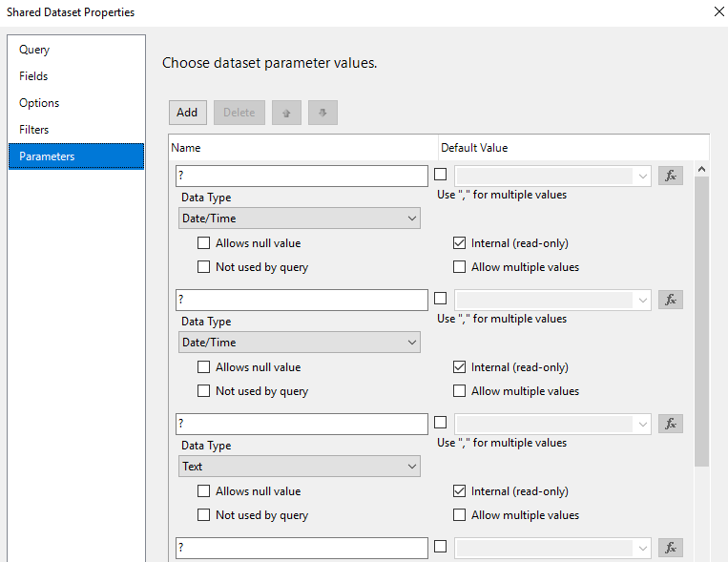The image size is (728, 562).
Task: Click the Add parameter button
Action: pyautogui.click(x=187, y=113)
